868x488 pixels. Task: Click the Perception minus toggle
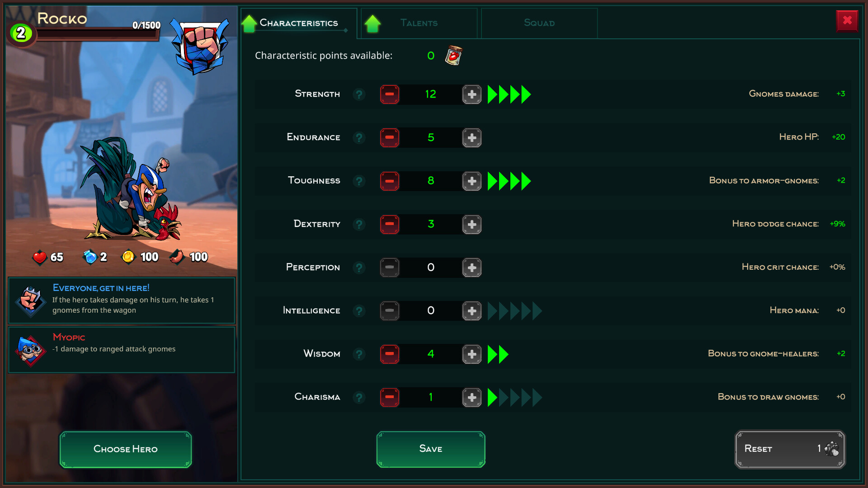pyautogui.click(x=389, y=267)
